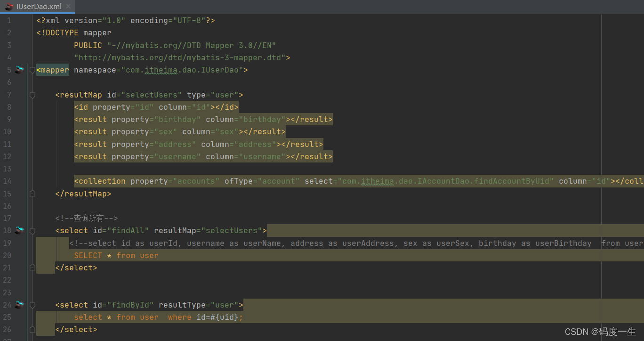Click fold end marker on line 26 </select>

32,329
